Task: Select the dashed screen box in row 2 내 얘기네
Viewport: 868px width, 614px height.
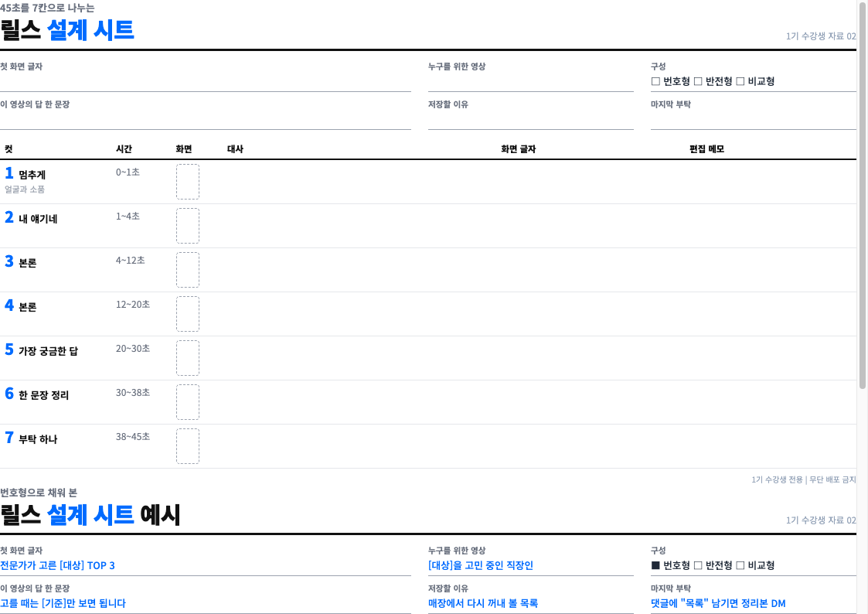Action: coord(188,226)
